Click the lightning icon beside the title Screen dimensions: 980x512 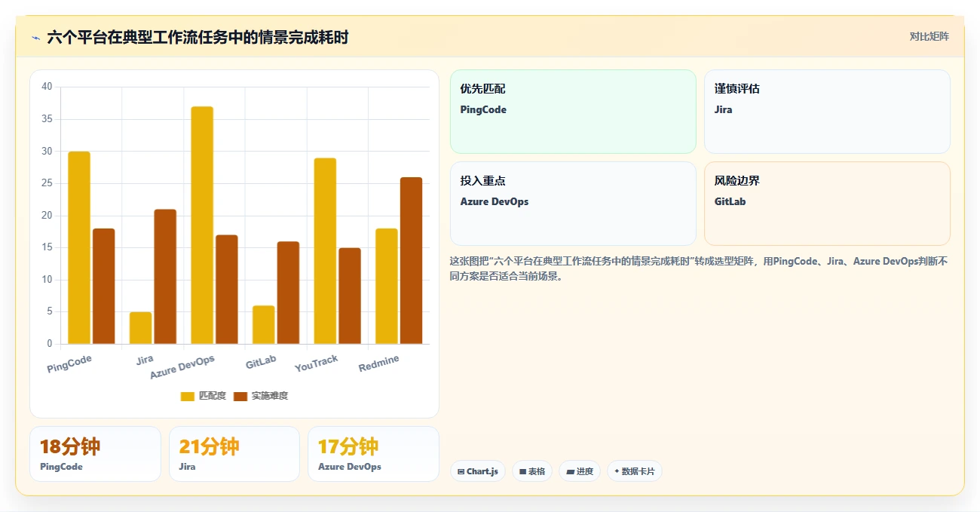(35, 38)
